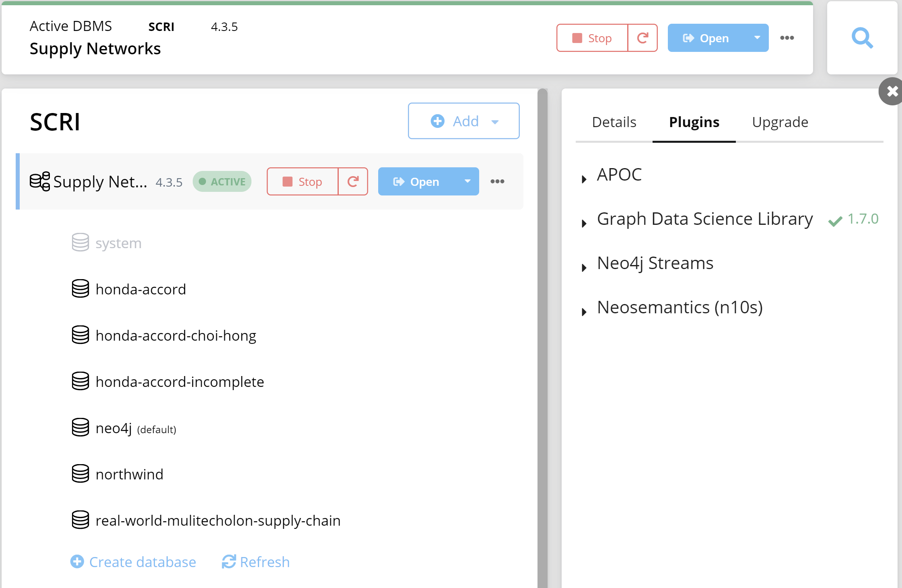Click the northwind database name

130,474
